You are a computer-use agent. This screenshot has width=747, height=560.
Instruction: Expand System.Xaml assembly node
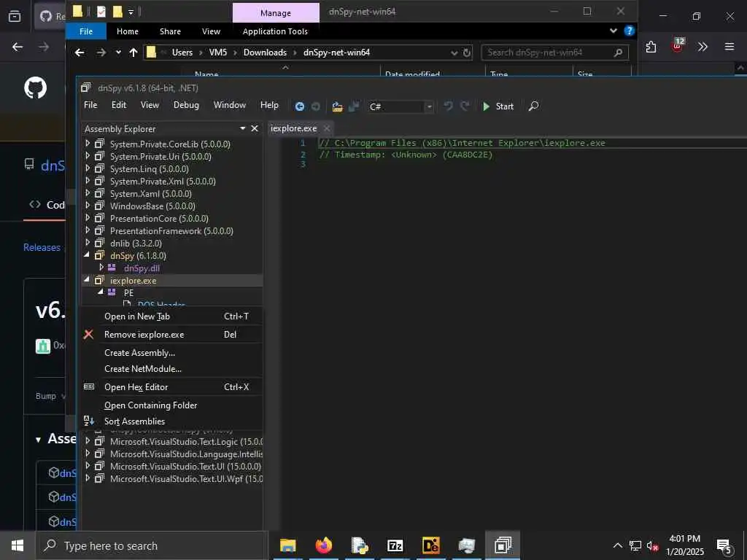[88, 192]
